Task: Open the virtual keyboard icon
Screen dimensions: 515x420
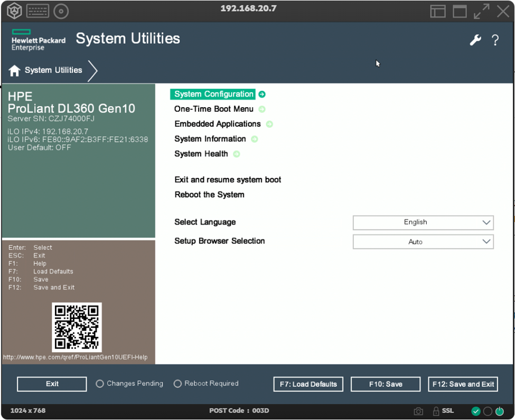Action: [x=37, y=11]
